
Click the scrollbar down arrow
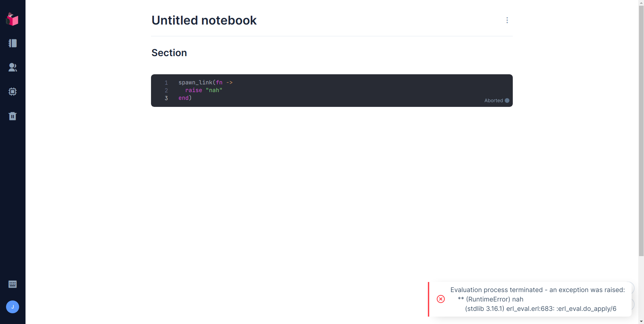641,321
